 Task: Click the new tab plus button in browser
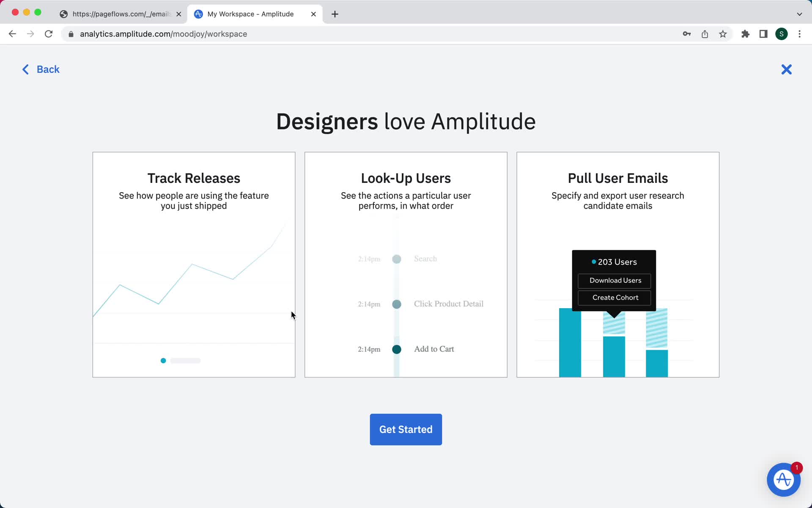click(x=335, y=14)
